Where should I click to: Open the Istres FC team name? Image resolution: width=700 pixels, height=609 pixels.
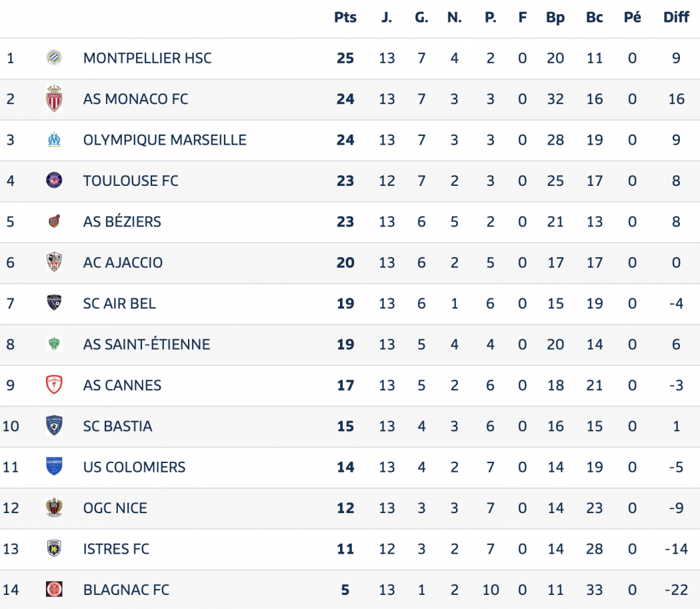coord(116,549)
